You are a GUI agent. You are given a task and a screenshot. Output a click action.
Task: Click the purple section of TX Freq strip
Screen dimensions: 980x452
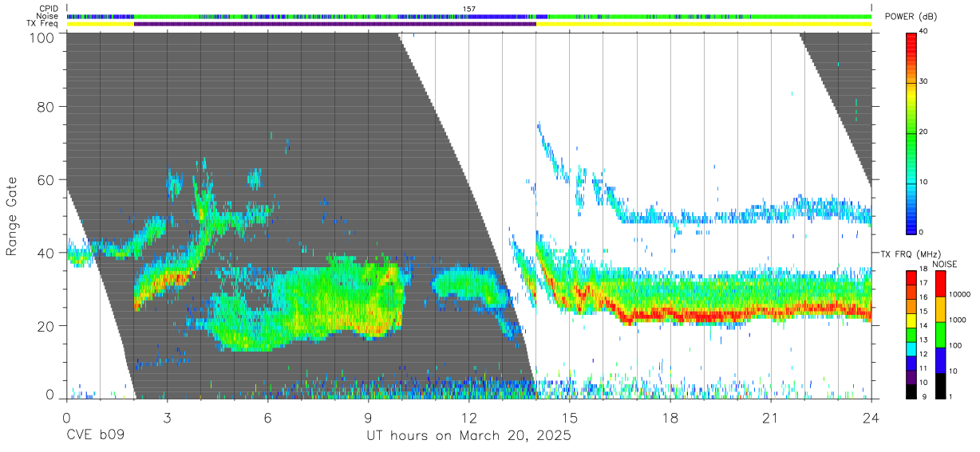(335, 24)
